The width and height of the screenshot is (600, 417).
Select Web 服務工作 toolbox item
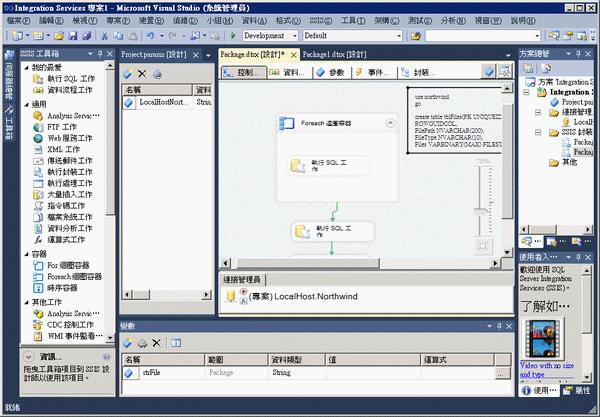click(x=63, y=138)
